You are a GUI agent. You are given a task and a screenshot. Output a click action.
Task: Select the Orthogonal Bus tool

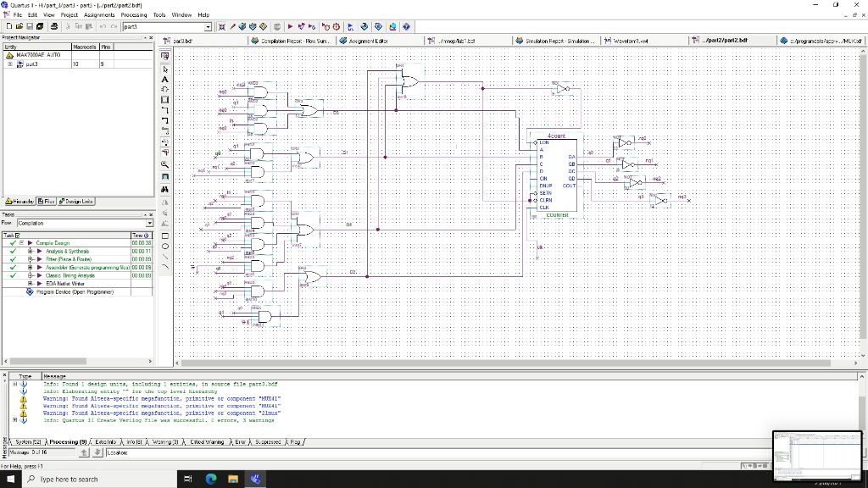click(165, 120)
